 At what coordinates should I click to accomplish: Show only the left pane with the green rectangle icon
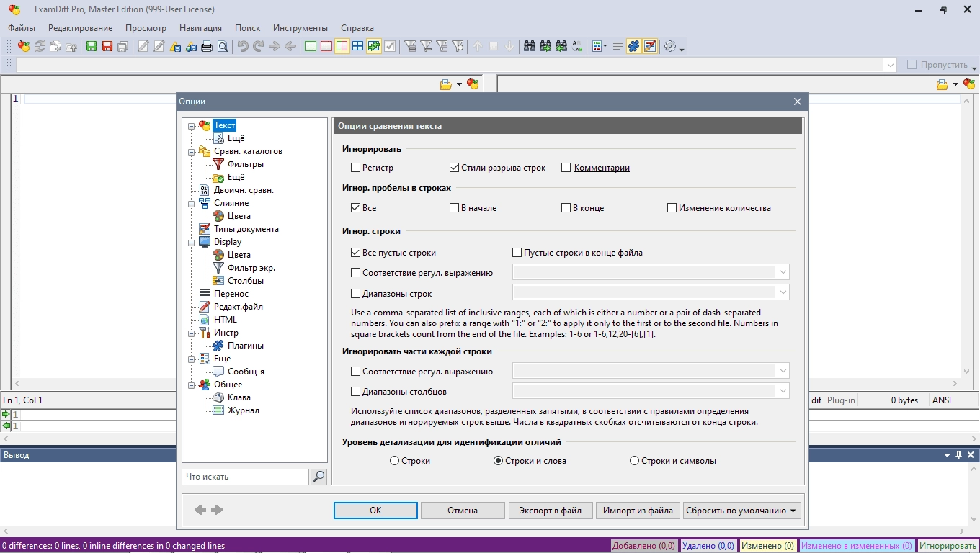point(311,46)
